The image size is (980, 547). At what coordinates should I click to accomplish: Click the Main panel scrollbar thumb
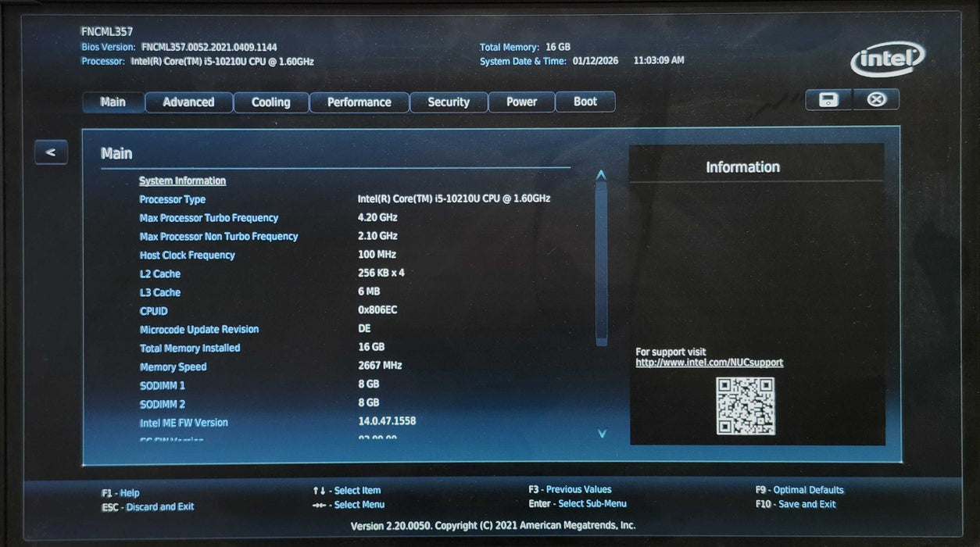click(x=601, y=264)
